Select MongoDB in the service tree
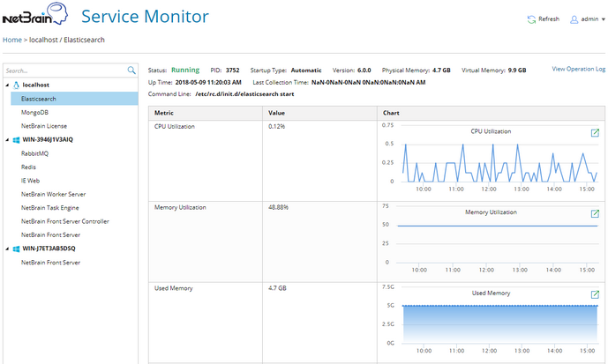 pos(34,112)
